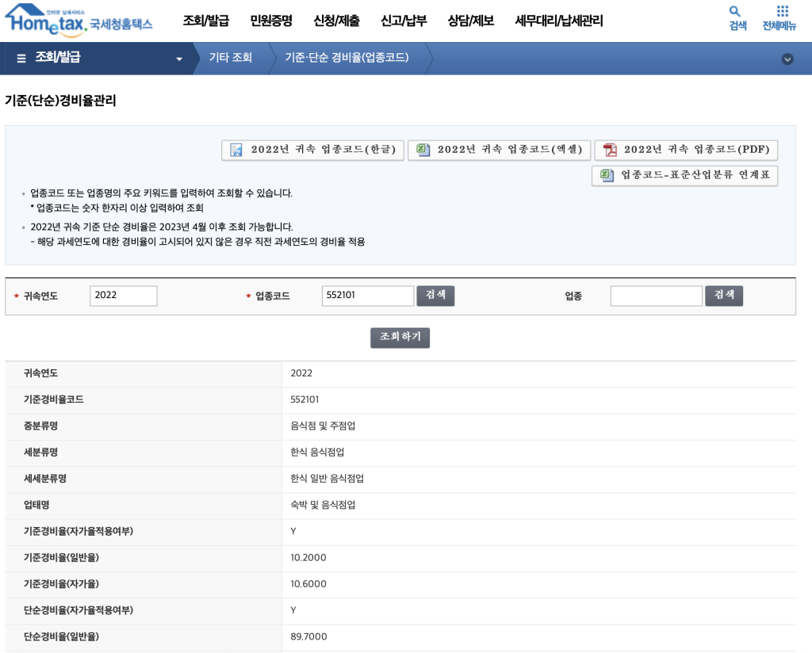Click the 기타 조회 breadcrumb entry
Screen dimensions: 812x653
pos(230,58)
